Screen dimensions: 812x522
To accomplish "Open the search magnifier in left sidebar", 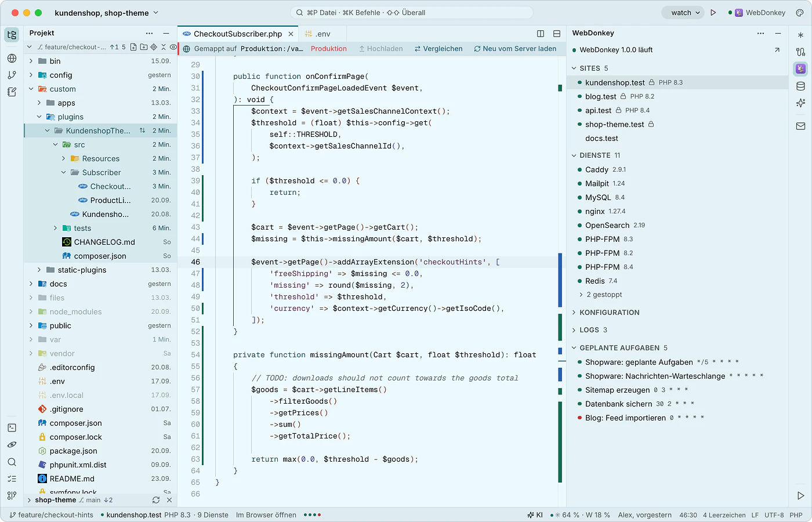I will pyautogui.click(x=12, y=462).
